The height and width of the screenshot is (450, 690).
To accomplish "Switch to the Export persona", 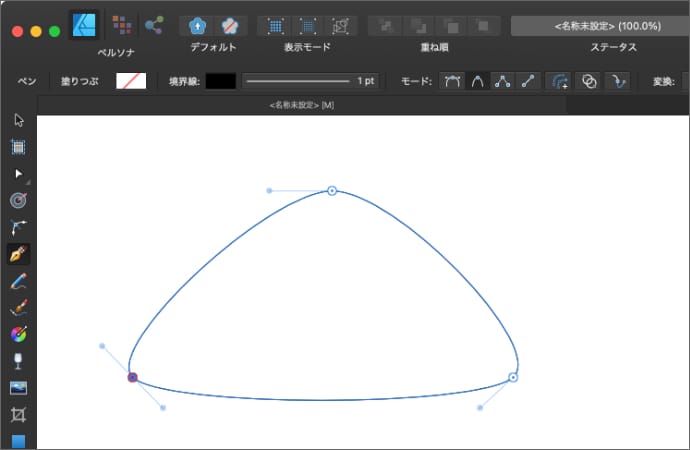I will point(154,24).
